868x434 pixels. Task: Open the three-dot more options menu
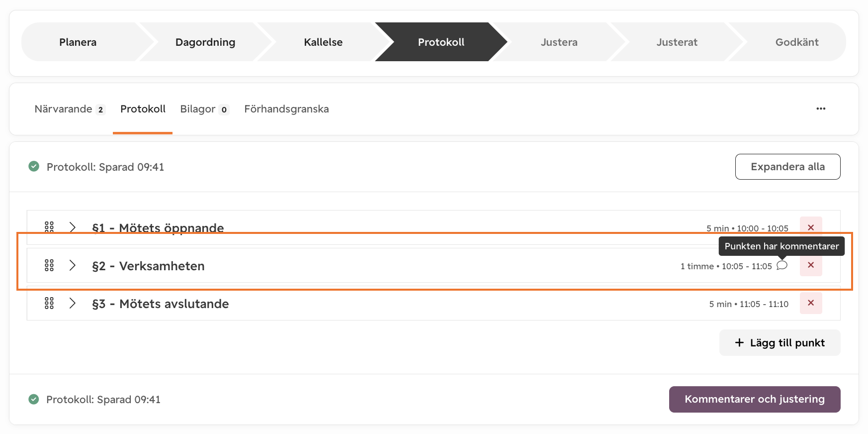(x=821, y=108)
